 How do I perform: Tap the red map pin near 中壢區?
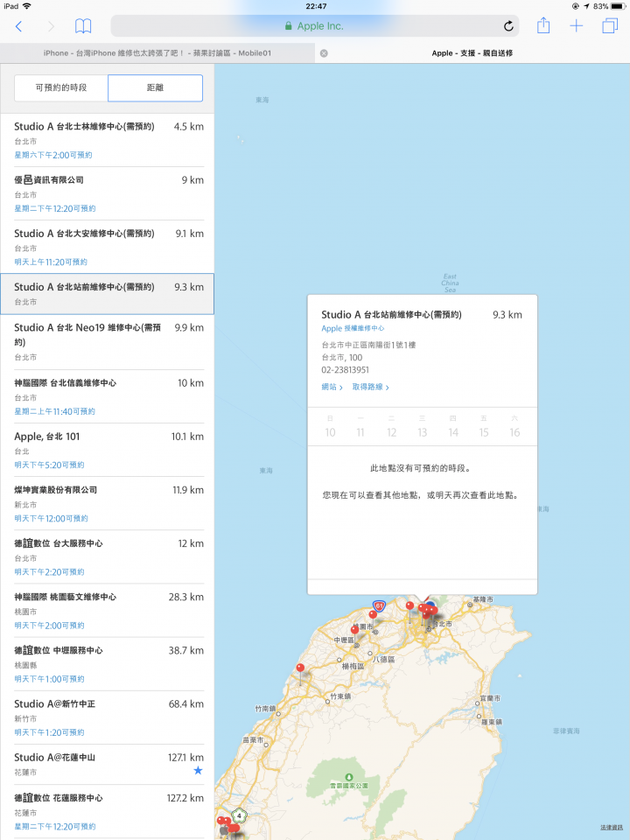coord(354,632)
